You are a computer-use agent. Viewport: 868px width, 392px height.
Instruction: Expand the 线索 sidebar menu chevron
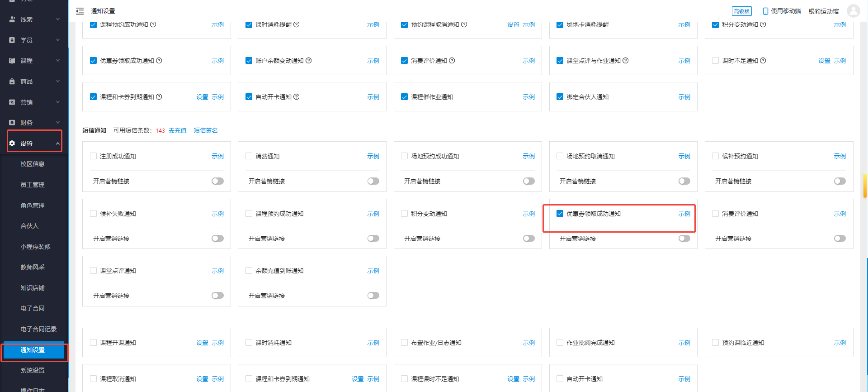(x=58, y=19)
